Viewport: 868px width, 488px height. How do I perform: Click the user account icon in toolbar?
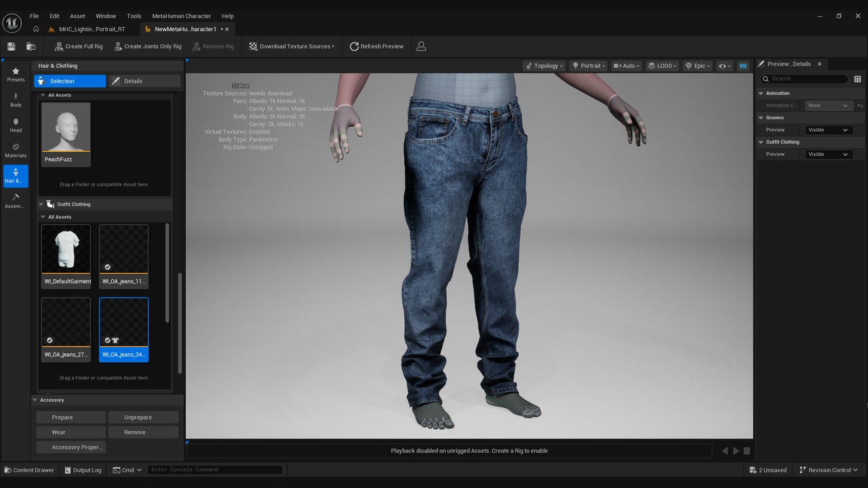point(421,46)
